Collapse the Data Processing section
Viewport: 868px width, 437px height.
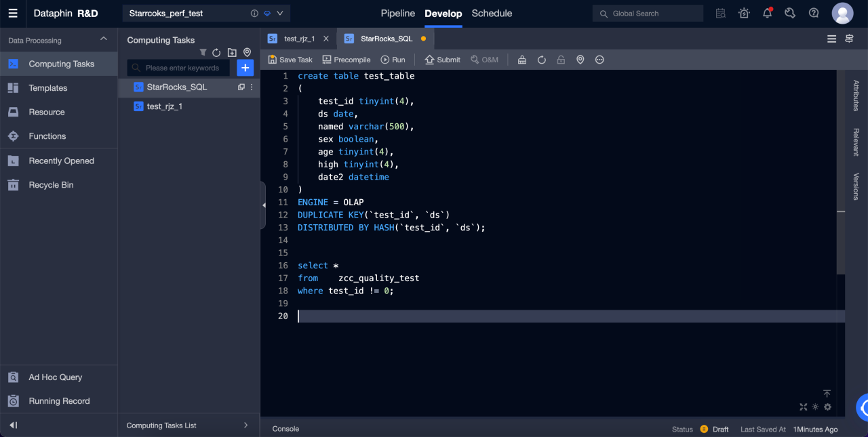(103, 40)
